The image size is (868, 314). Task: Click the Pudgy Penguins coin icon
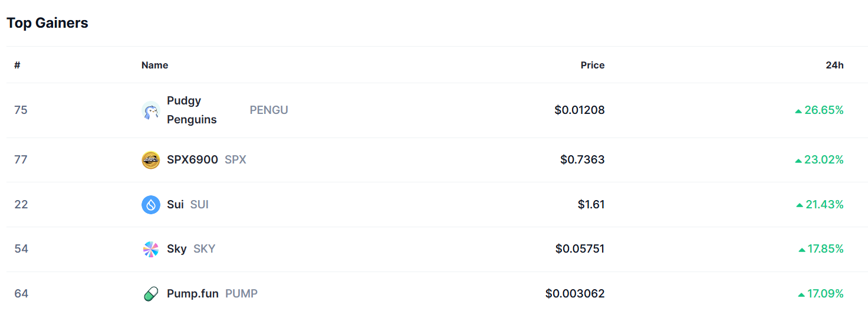click(151, 110)
